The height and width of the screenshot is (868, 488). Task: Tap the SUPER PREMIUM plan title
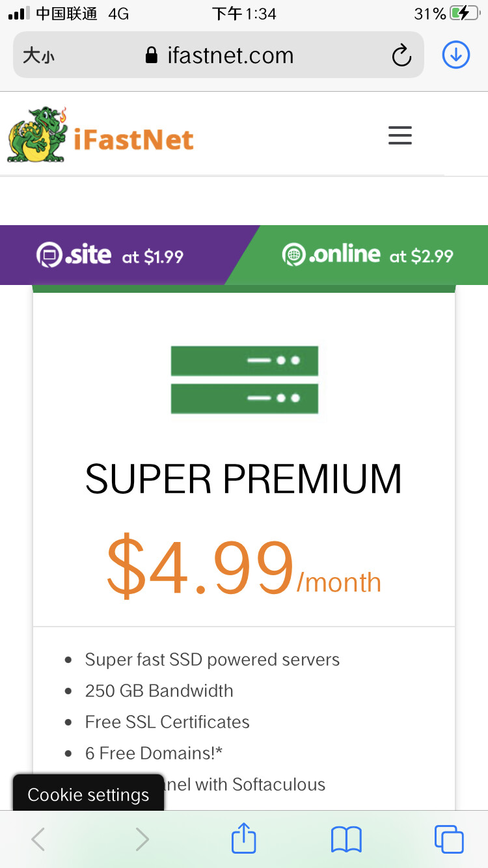click(x=244, y=479)
